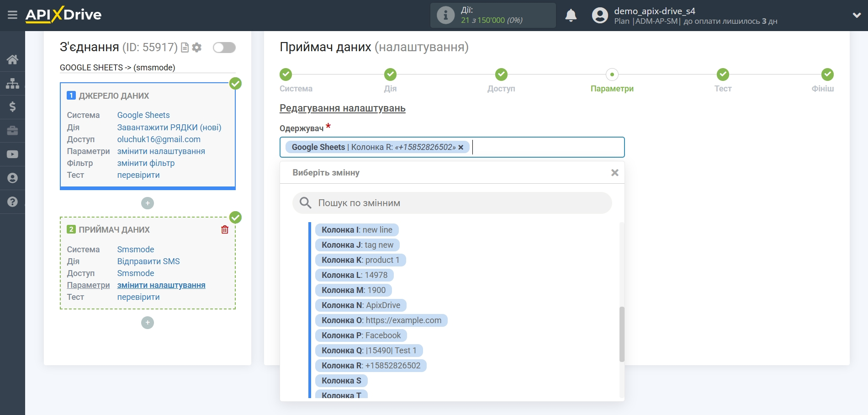Select variable Колонка N: ApixDrive
Viewport: 868px width, 415px height.
360,305
